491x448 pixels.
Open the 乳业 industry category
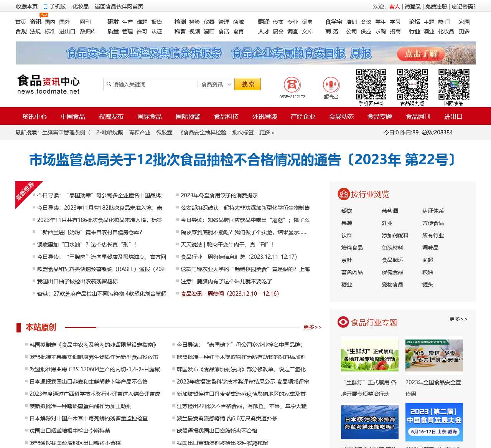pyautogui.click(x=387, y=223)
